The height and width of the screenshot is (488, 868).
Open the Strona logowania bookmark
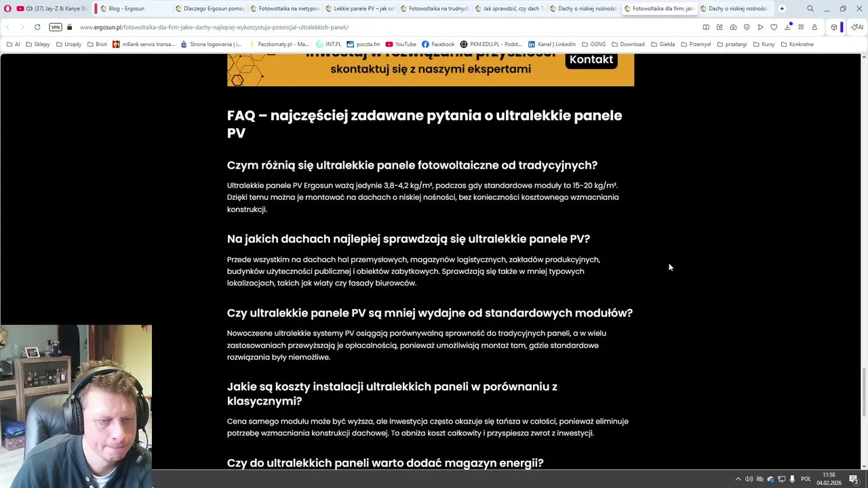[211, 44]
